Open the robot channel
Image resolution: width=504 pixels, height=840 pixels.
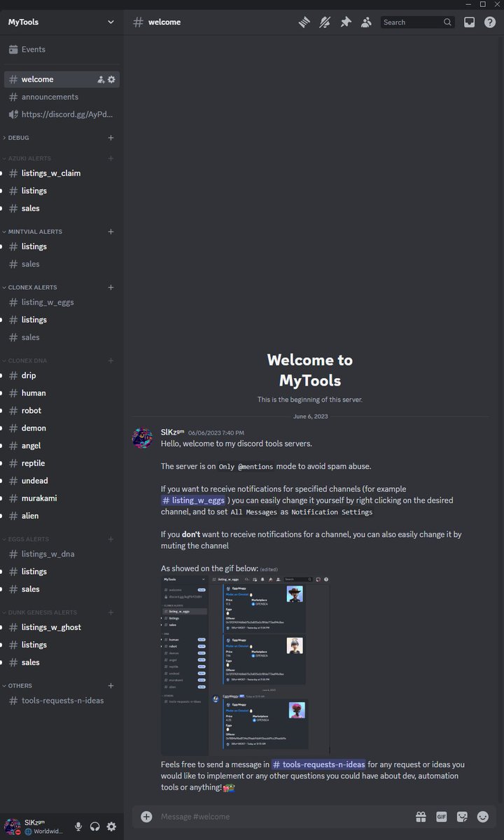(x=62, y=410)
